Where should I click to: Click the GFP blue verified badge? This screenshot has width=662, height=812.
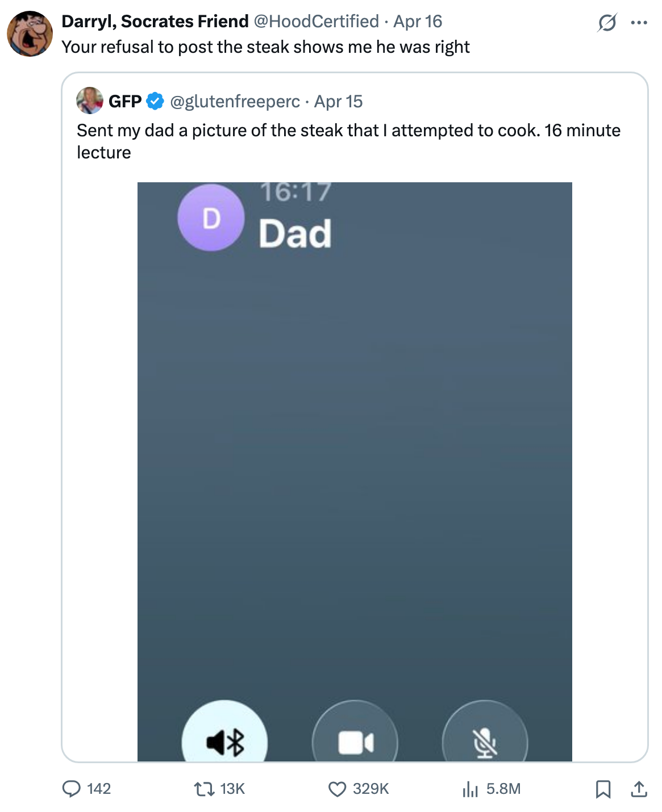pyautogui.click(x=155, y=101)
